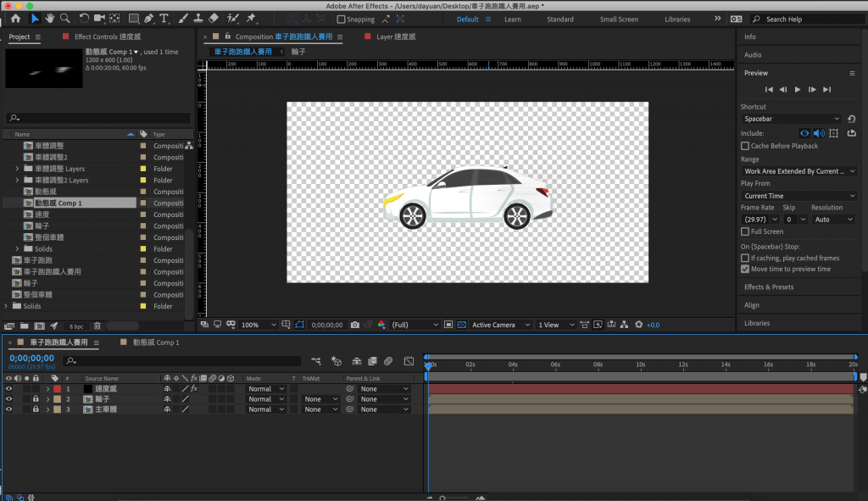Open the Active Camera view dropdown
868x501 pixels.
point(501,325)
